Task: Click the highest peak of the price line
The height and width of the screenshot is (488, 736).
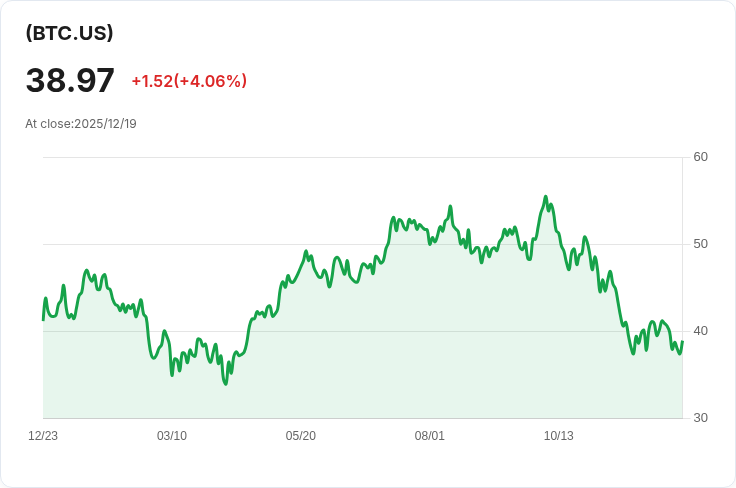Action: (545, 197)
